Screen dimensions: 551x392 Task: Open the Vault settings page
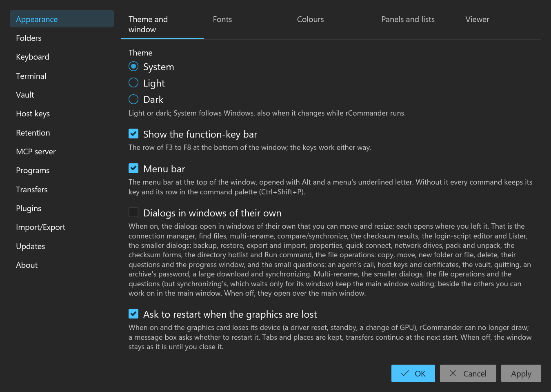coord(62,95)
